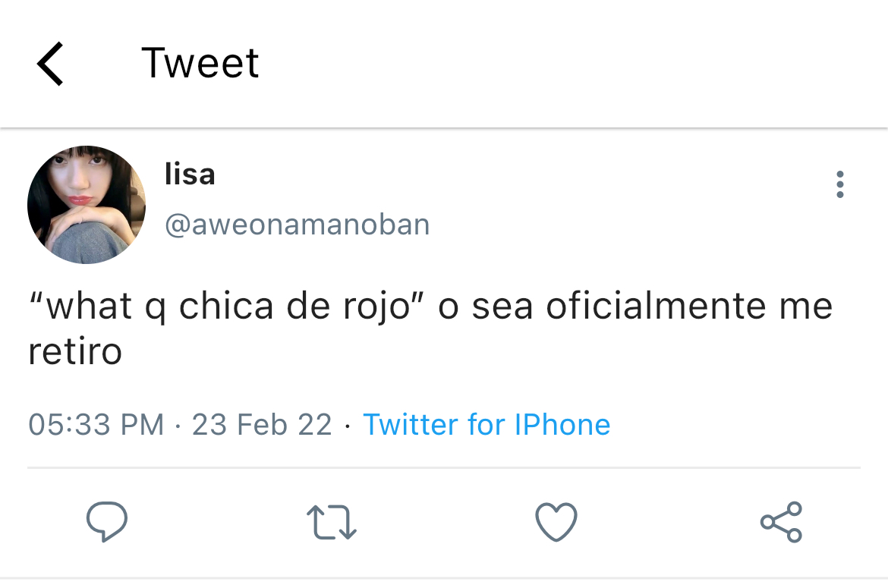The height and width of the screenshot is (588, 888).
Task: Select the 23 Feb 22 date
Action: pos(262,424)
